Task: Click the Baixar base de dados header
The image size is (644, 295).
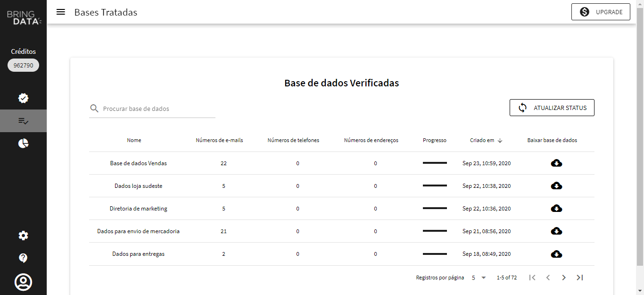Action: click(x=552, y=140)
